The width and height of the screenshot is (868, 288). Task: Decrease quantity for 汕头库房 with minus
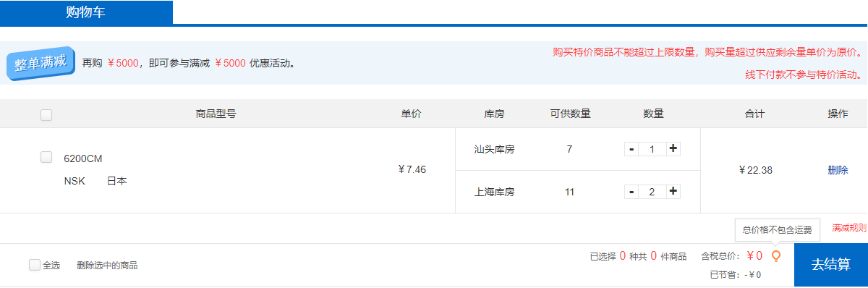[631, 149]
